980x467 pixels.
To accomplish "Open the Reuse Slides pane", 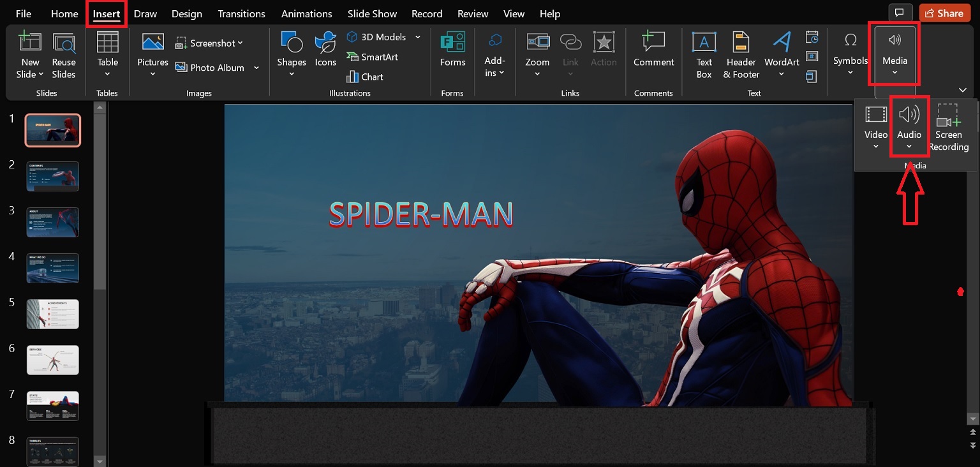I will [64, 56].
